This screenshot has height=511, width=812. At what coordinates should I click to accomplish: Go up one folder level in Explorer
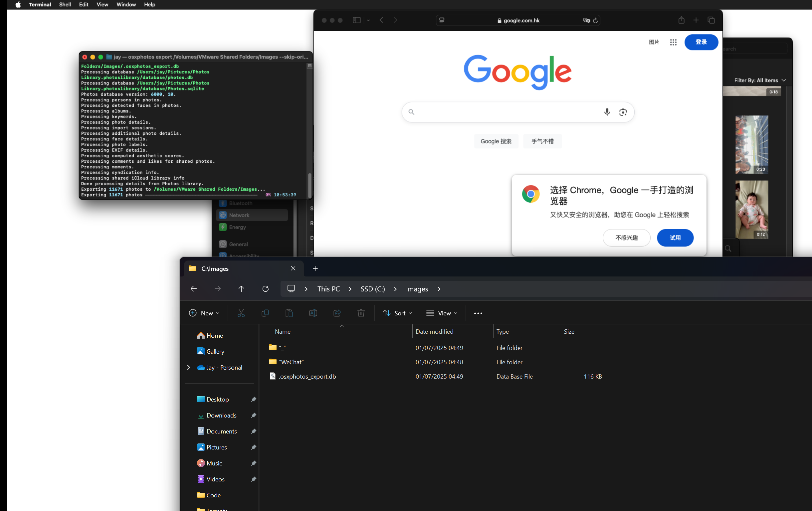click(241, 289)
